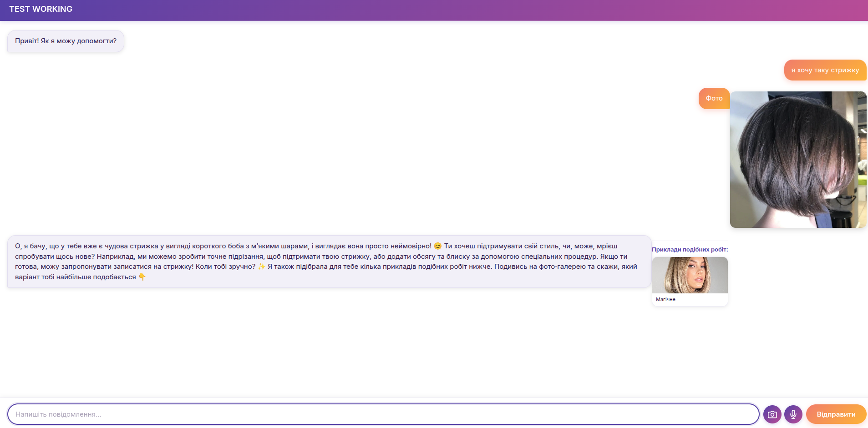Viewport: 868px width, 428px height.
Task: Click the pointing-down hand emoji in the reply
Action: [x=142, y=277]
